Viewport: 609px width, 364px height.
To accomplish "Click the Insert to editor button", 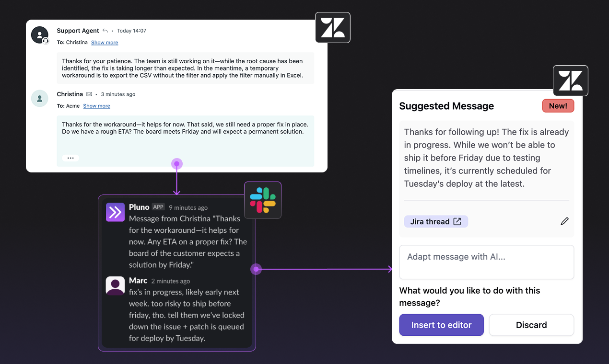I will coord(441,325).
